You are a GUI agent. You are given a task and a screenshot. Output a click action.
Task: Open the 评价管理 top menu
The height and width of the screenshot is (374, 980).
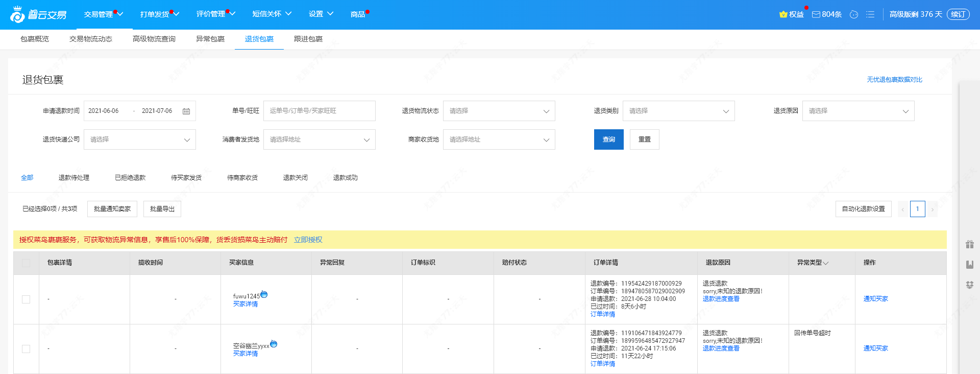click(x=215, y=14)
